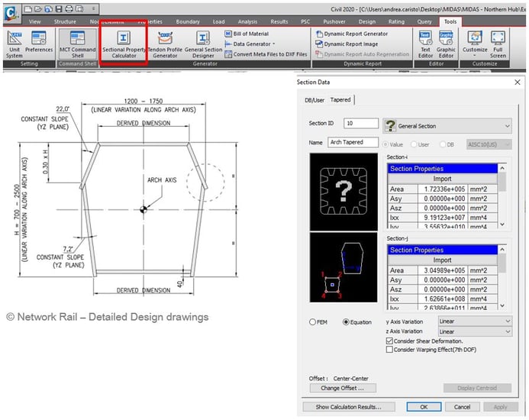Click the Save floppy disk icon
Viewport: 529px width, 420px height.
59,9
